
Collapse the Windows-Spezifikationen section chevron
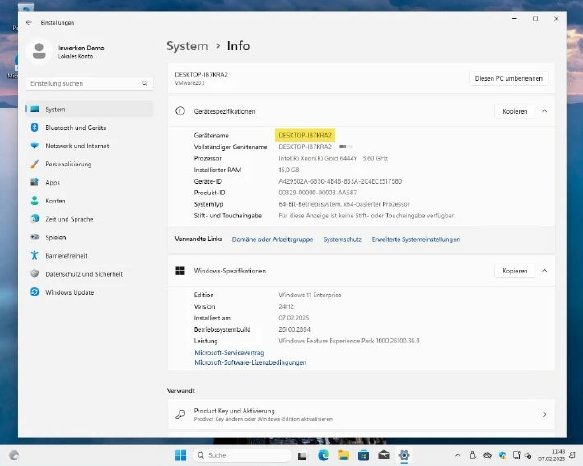tap(544, 271)
